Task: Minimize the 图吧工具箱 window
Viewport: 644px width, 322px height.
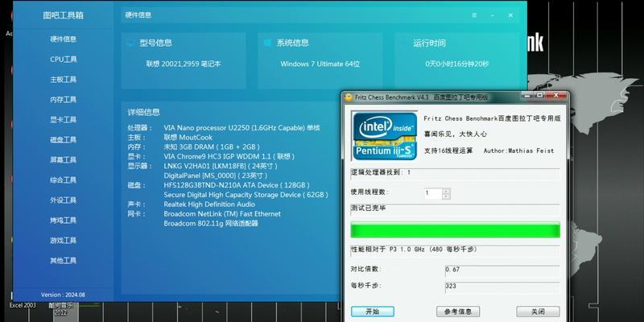Action: click(493, 15)
